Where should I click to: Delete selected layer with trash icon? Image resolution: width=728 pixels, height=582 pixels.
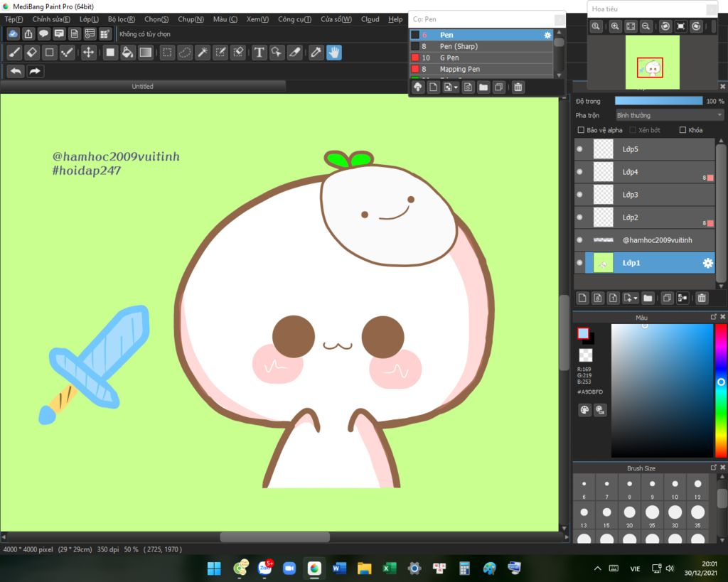[702, 298]
